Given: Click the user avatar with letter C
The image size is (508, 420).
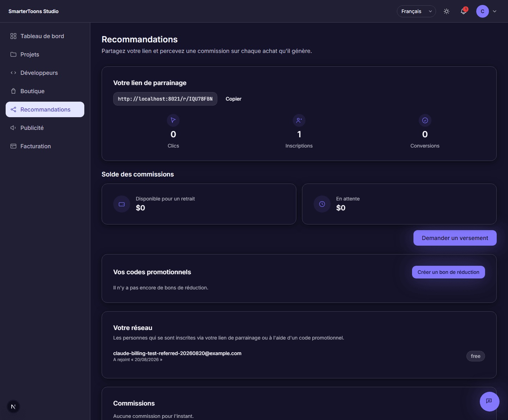Looking at the screenshot, I should [483, 11].
